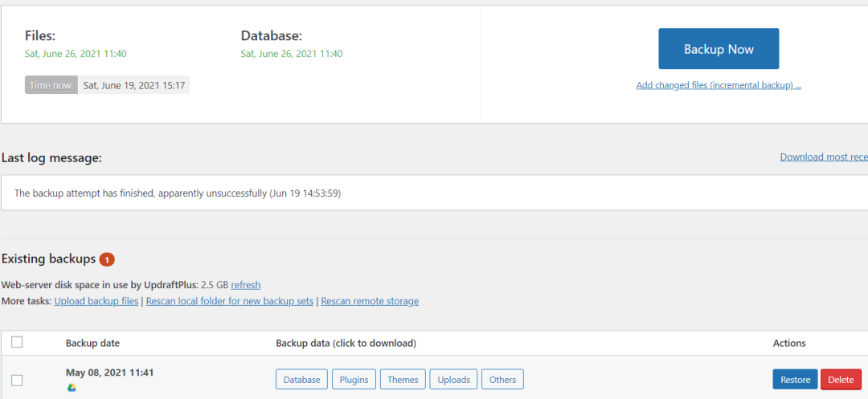
Task: Click the 'Web-server disk space in use' text
Action: pyautogui.click(x=100, y=285)
